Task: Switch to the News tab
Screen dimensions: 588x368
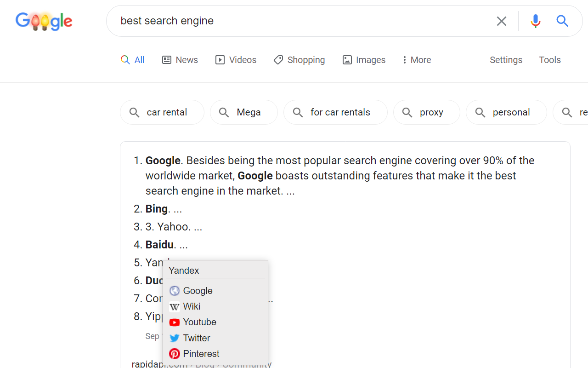Action: [x=180, y=60]
